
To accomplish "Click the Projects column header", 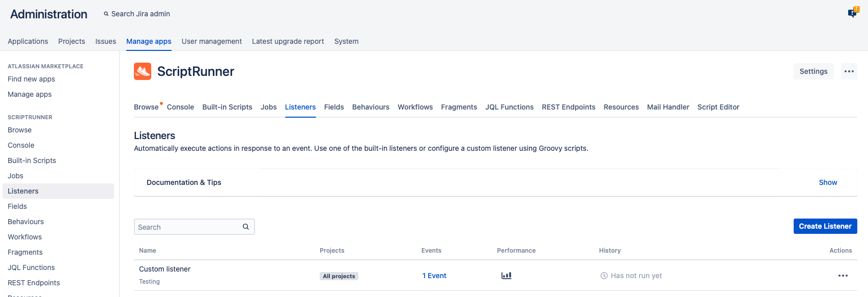I will click(x=332, y=251).
